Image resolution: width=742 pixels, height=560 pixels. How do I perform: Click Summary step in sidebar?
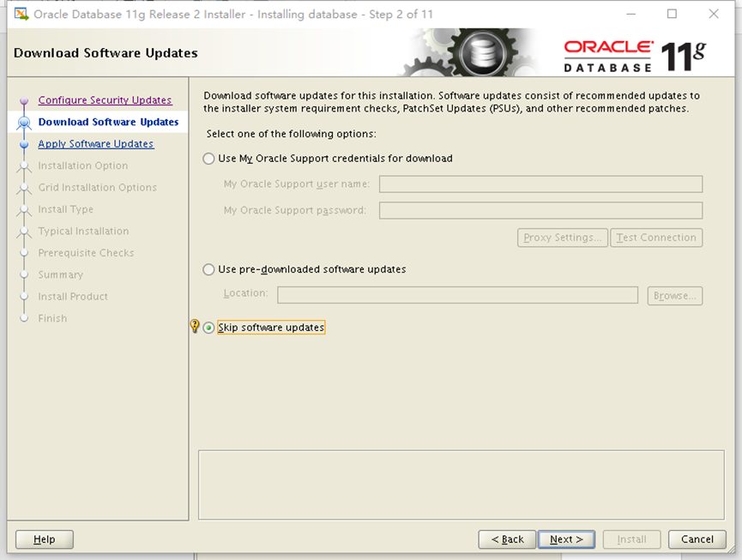pos(61,274)
